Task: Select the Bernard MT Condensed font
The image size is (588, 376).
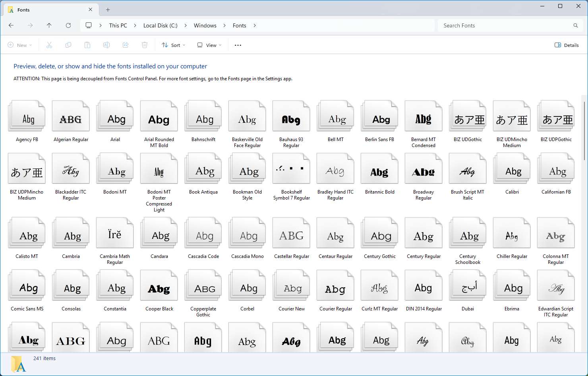Action: (x=424, y=124)
